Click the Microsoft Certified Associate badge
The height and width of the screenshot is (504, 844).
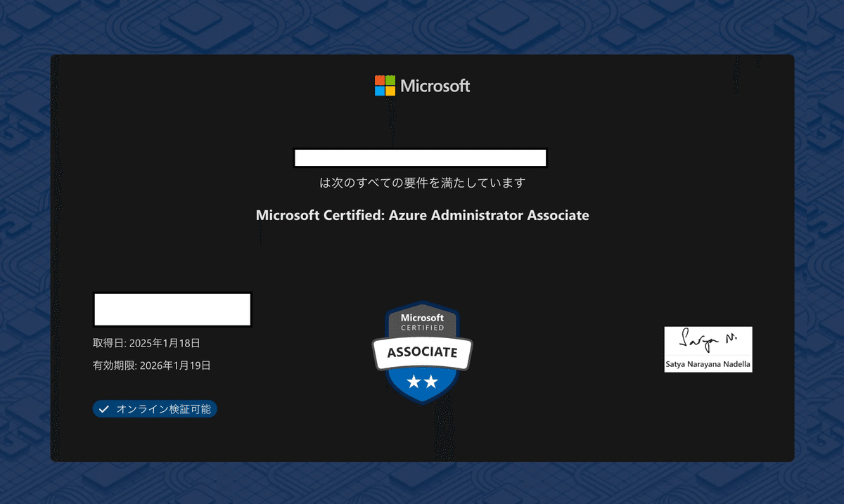pos(422,352)
